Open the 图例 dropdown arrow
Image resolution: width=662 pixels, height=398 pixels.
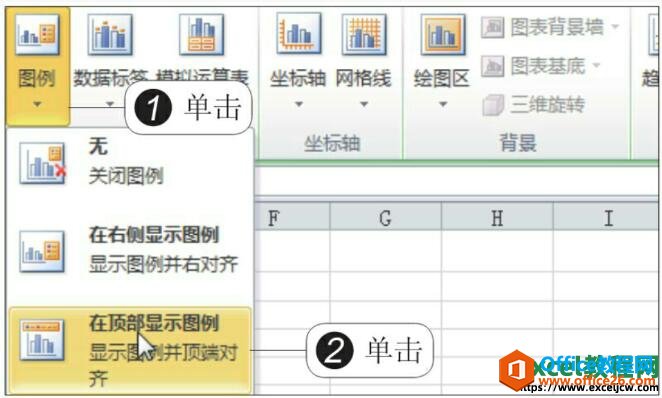click(37, 104)
